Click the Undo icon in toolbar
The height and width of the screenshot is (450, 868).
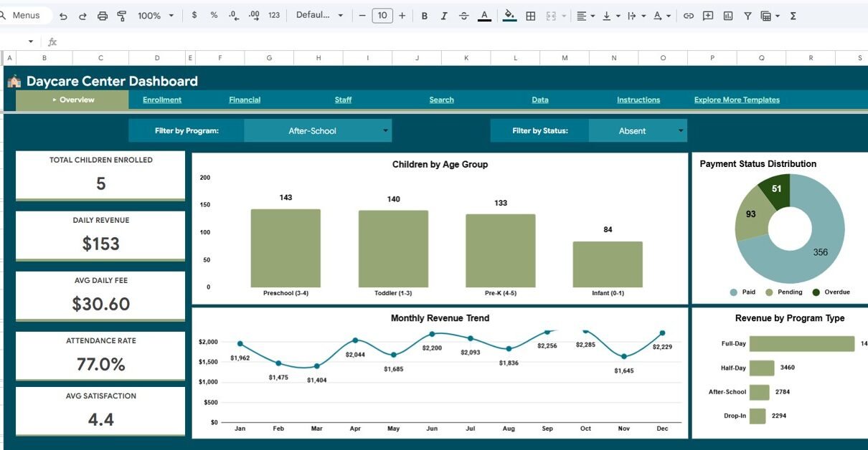pos(63,16)
